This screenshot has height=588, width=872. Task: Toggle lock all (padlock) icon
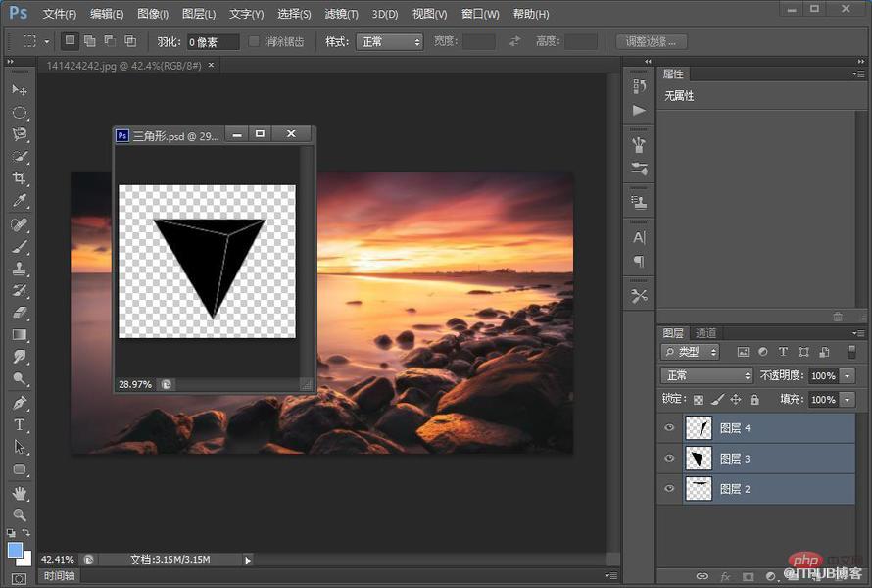754,400
